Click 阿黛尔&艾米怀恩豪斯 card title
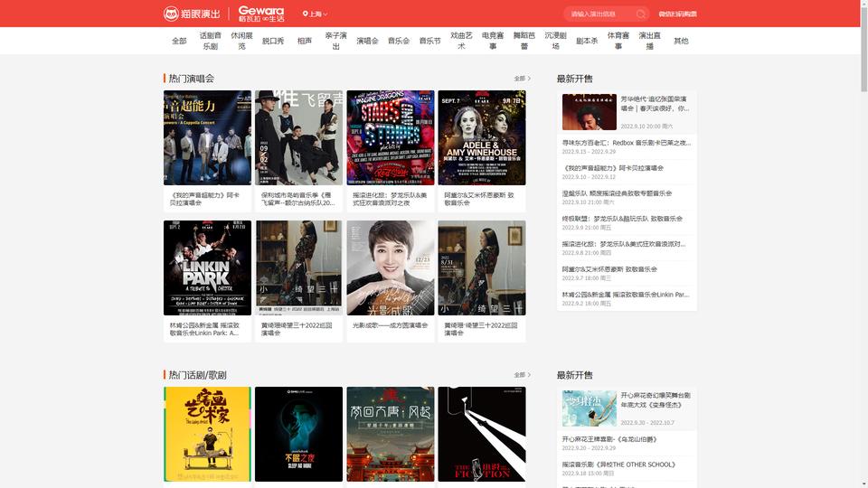Viewport: 868px width, 488px height. (479, 199)
